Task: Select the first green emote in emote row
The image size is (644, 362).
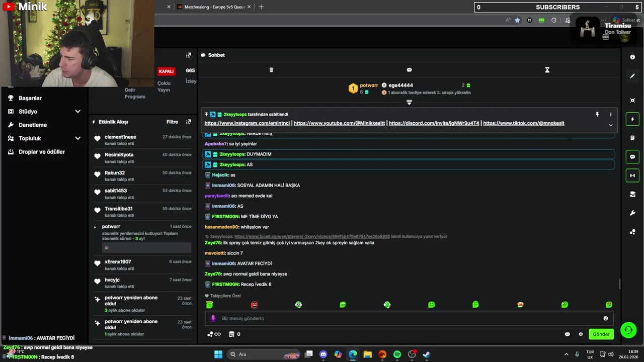Action: pos(210,305)
